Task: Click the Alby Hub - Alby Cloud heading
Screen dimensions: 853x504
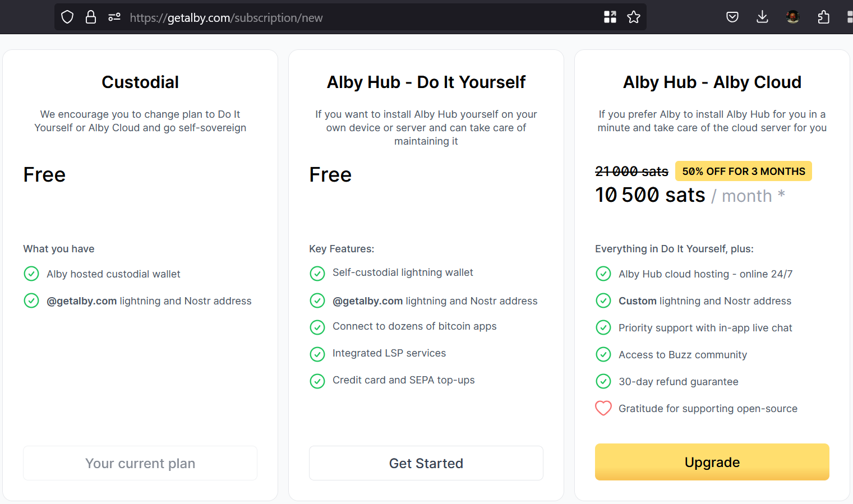Action: [712, 82]
